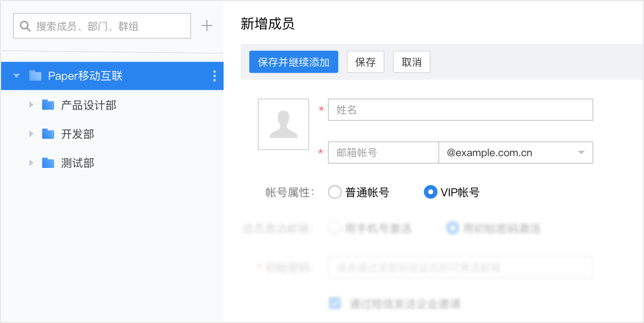Click the 取消 button

click(411, 61)
